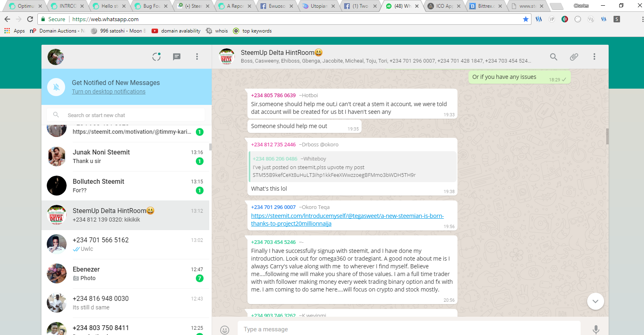Record a voice message with the microphone
Screen dimensions: 644x335
click(596, 330)
